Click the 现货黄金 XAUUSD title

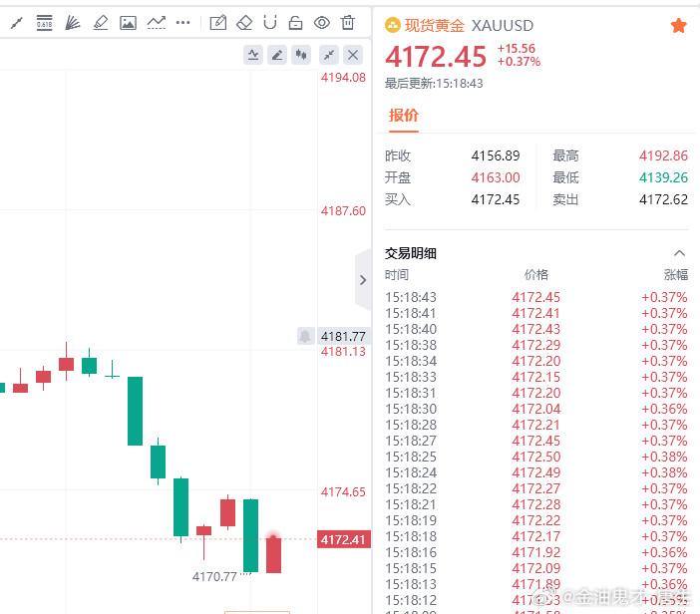tap(469, 26)
